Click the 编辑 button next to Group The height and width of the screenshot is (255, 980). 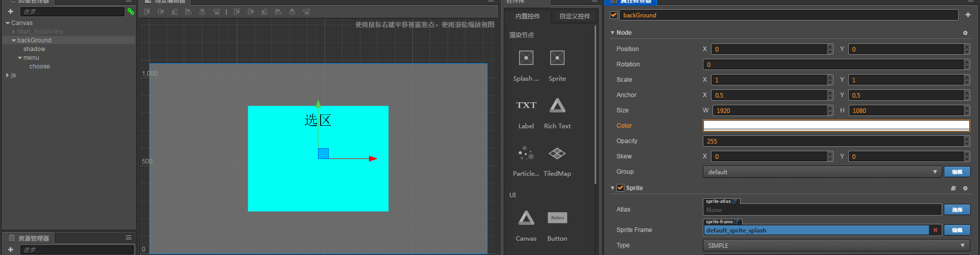coord(957,172)
